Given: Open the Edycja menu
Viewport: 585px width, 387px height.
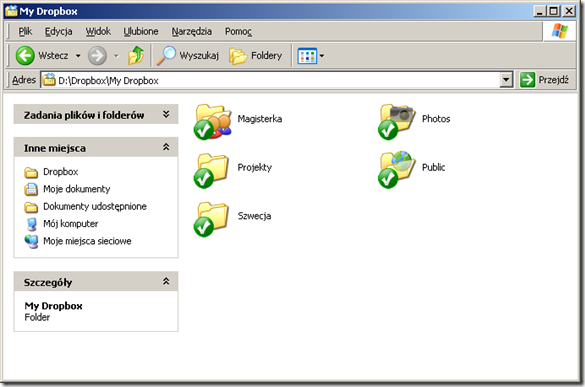Looking at the screenshot, I should (x=59, y=31).
